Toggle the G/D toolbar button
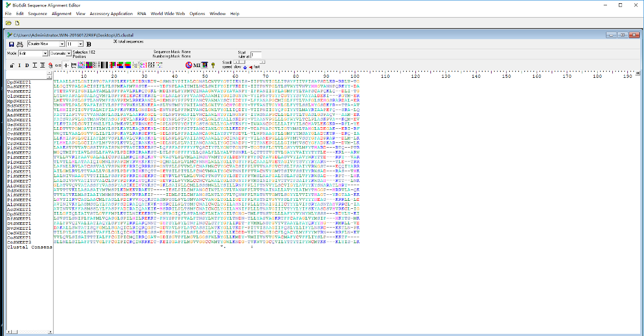 coord(58,65)
